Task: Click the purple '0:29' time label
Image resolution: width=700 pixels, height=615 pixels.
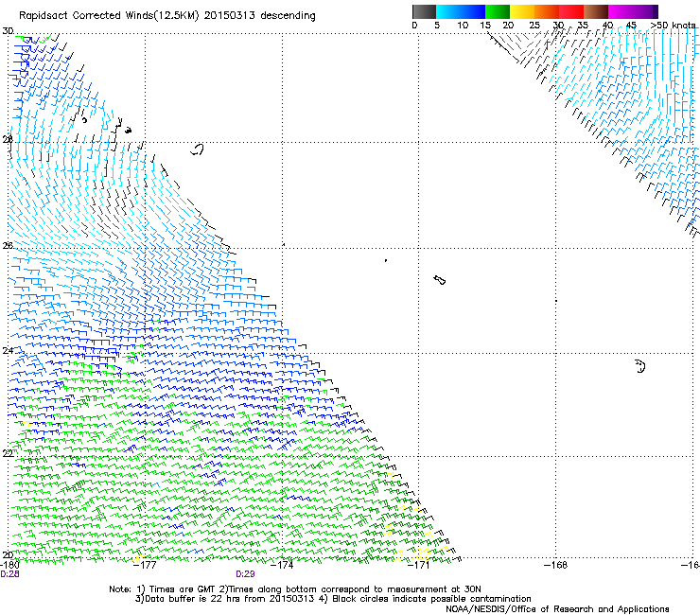Action: [x=245, y=574]
